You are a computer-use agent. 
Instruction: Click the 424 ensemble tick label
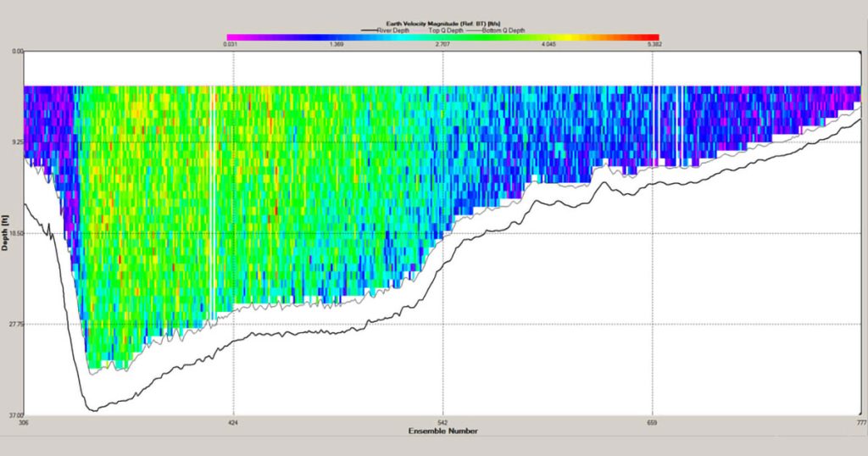(x=233, y=422)
